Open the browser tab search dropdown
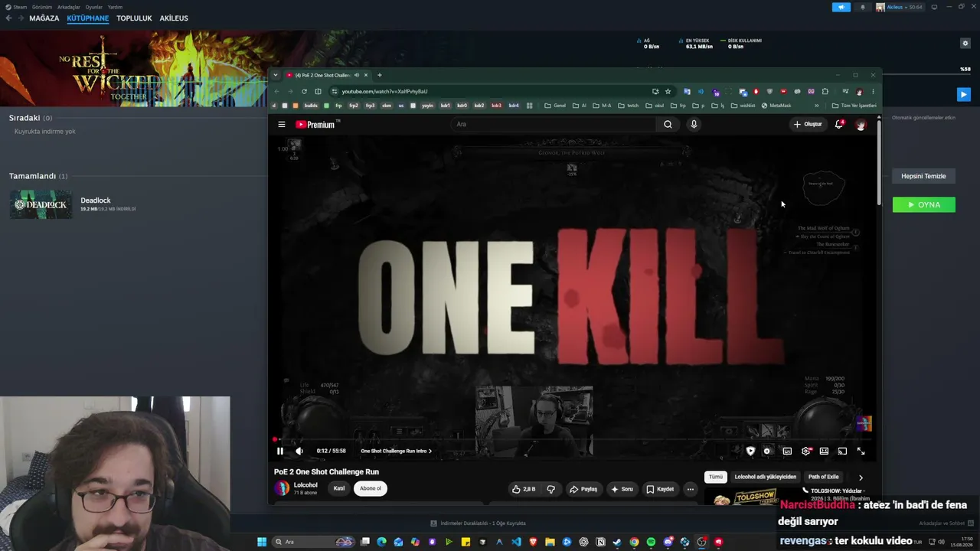Viewport: 980px width, 551px height. pyautogui.click(x=276, y=75)
